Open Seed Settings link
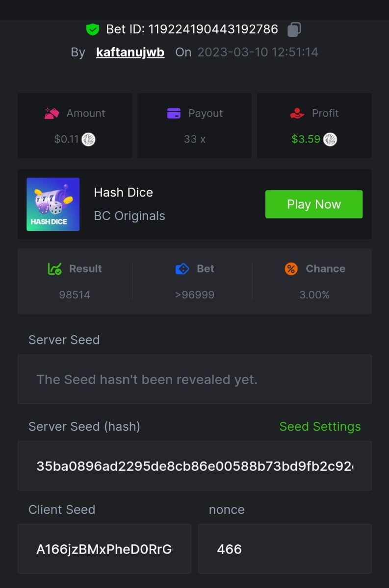The image size is (389, 588). tap(320, 427)
